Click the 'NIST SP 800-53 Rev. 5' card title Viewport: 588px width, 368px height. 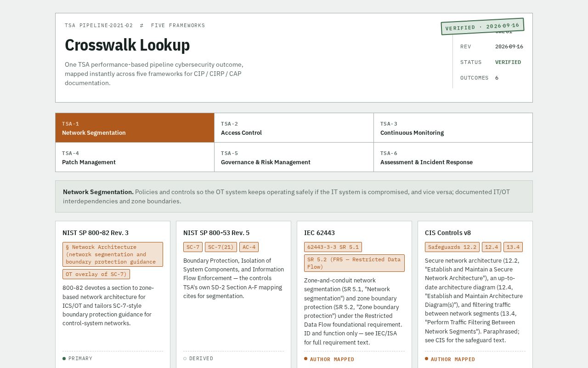click(x=216, y=233)
